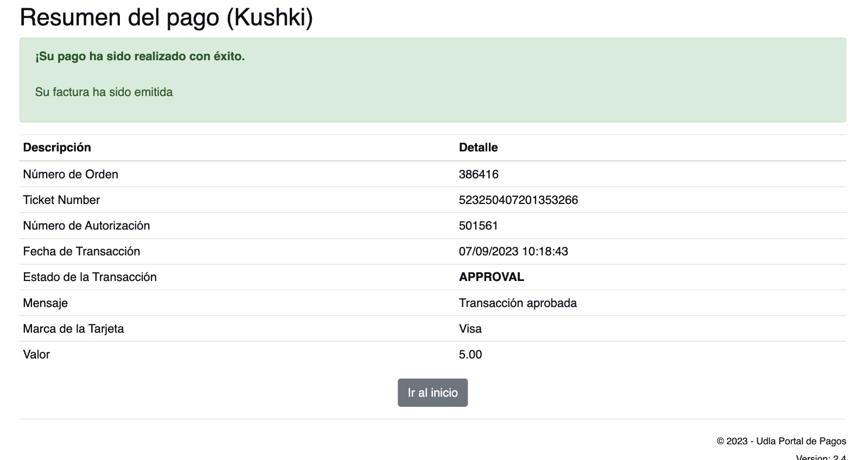Click "Su factura ha sido emitida" text
Viewport: 868px width, 460px height.
[104, 92]
